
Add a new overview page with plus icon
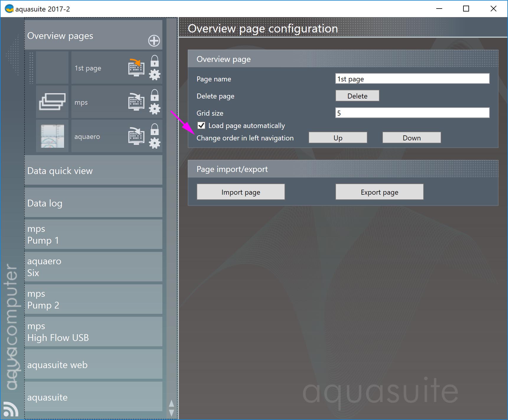click(154, 41)
